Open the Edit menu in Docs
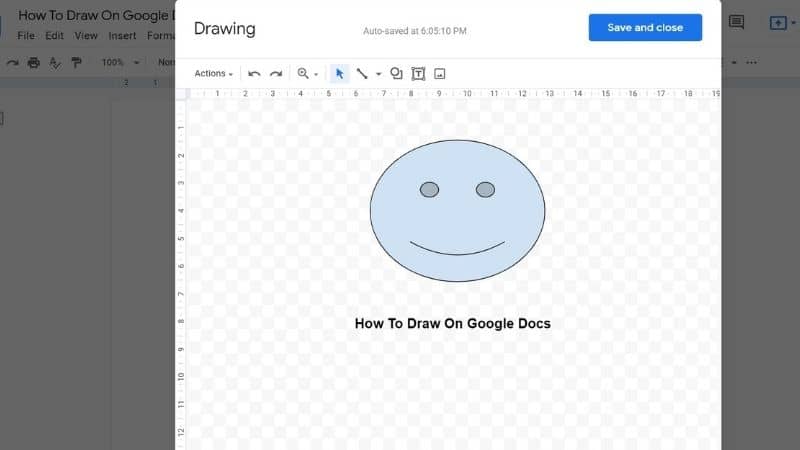This screenshot has height=450, width=800. [x=54, y=36]
